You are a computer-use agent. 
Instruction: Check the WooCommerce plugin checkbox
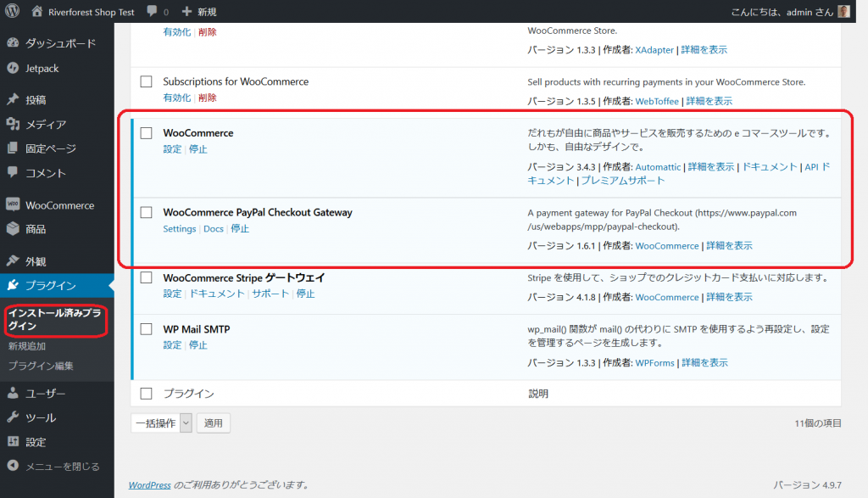pos(146,133)
